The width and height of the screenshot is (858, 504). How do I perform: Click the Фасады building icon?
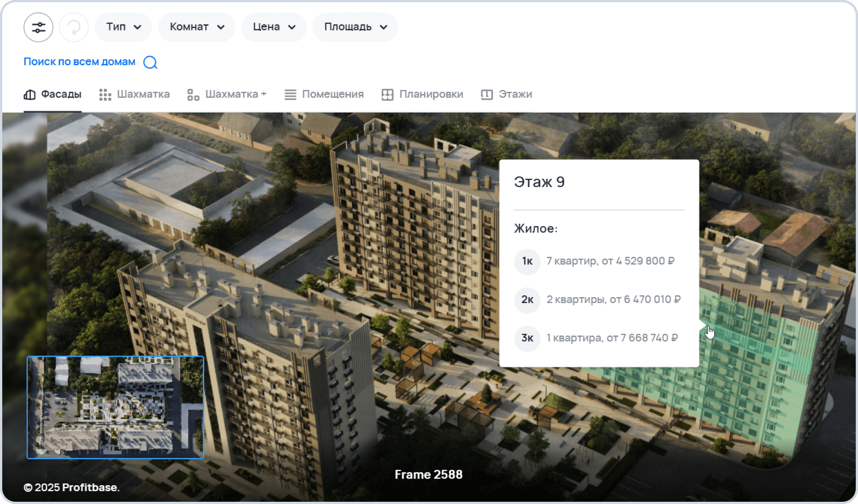29,95
